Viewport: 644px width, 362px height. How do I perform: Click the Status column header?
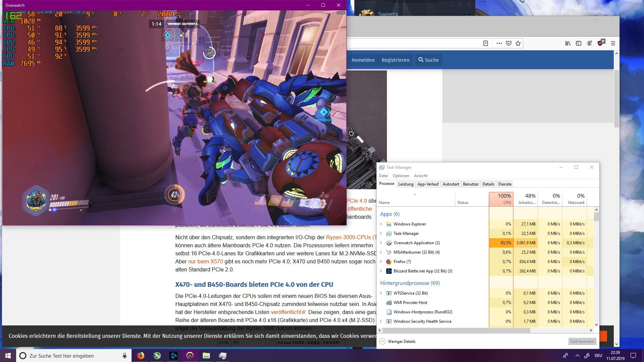[x=472, y=199]
